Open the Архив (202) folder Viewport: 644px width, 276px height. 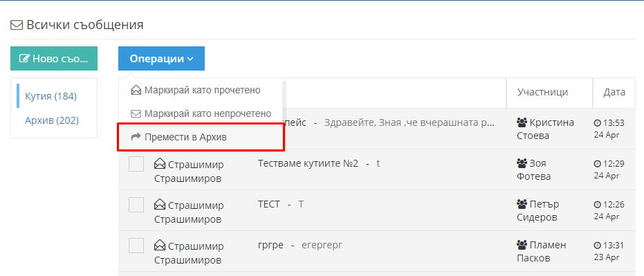pyautogui.click(x=52, y=120)
